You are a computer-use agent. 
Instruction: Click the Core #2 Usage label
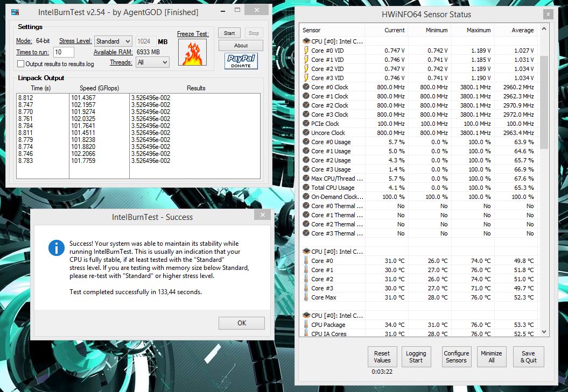(x=331, y=160)
